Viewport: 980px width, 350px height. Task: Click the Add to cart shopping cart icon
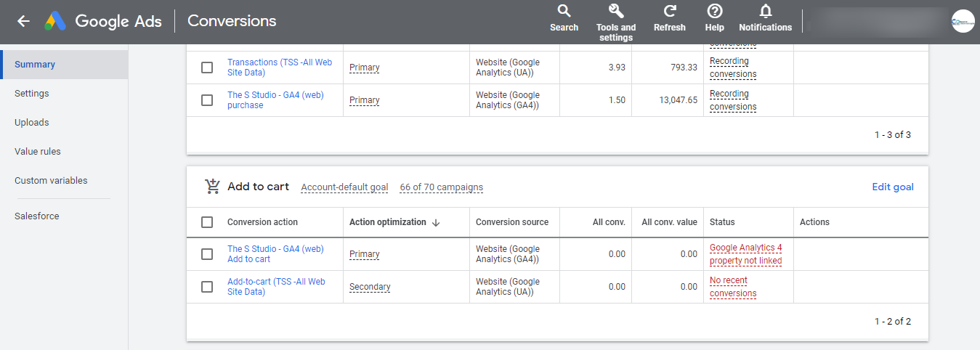pyautogui.click(x=212, y=187)
